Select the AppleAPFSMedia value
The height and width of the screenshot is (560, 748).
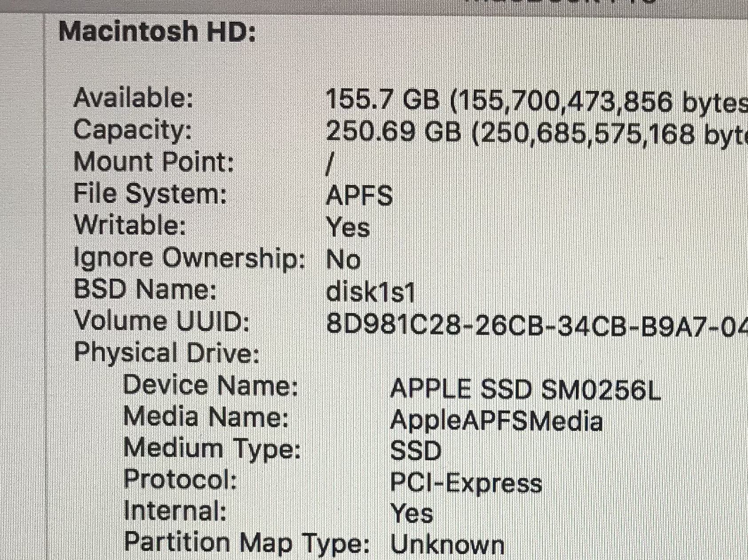pyautogui.click(x=496, y=422)
